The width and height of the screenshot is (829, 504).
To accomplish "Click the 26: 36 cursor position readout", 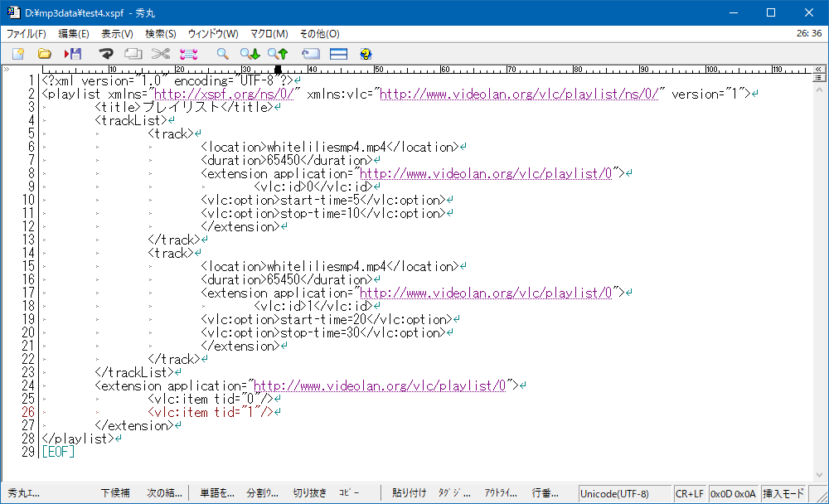I will click(x=809, y=33).
